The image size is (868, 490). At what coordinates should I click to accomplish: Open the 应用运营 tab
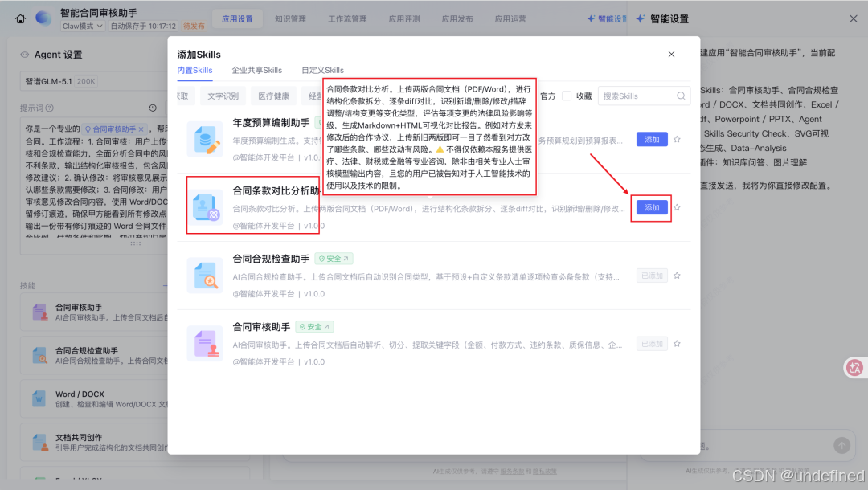tap(510, 18)
